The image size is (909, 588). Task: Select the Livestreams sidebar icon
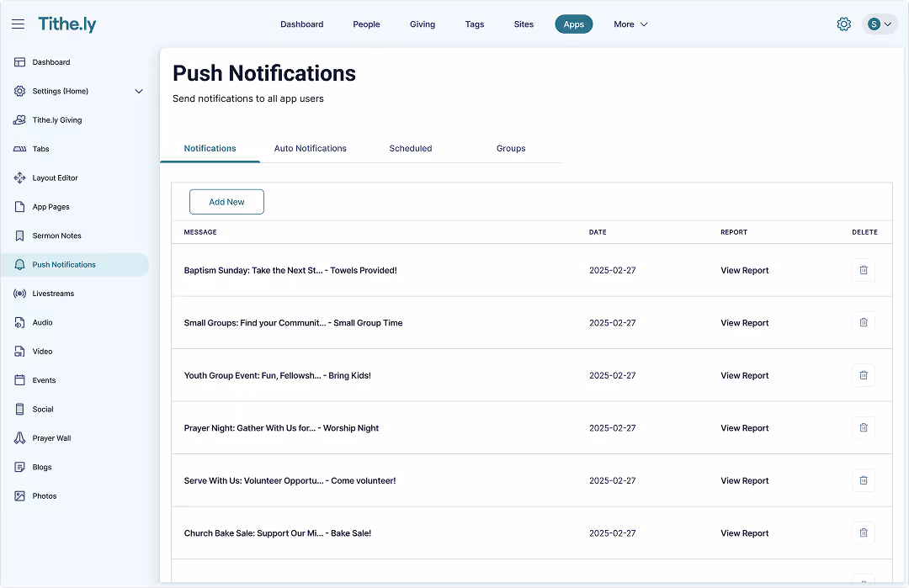point(19,293)
